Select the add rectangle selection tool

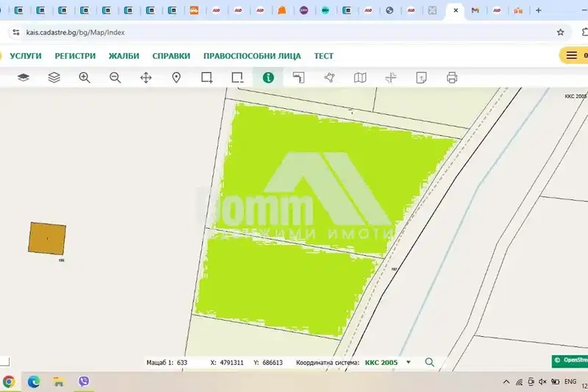tap(207, 78)
